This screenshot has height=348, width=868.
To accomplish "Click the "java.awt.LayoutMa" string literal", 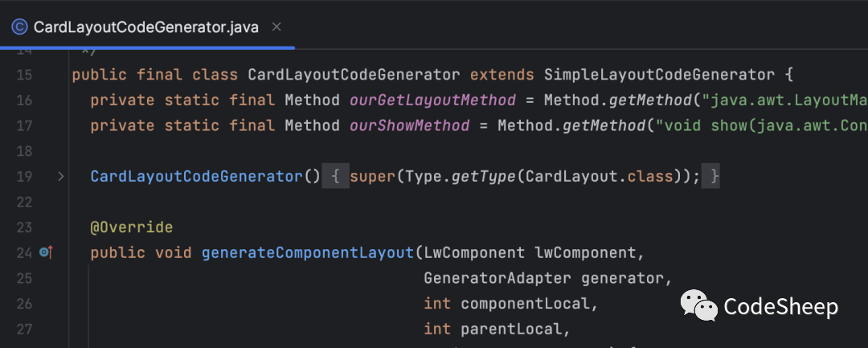I will 784,100.
